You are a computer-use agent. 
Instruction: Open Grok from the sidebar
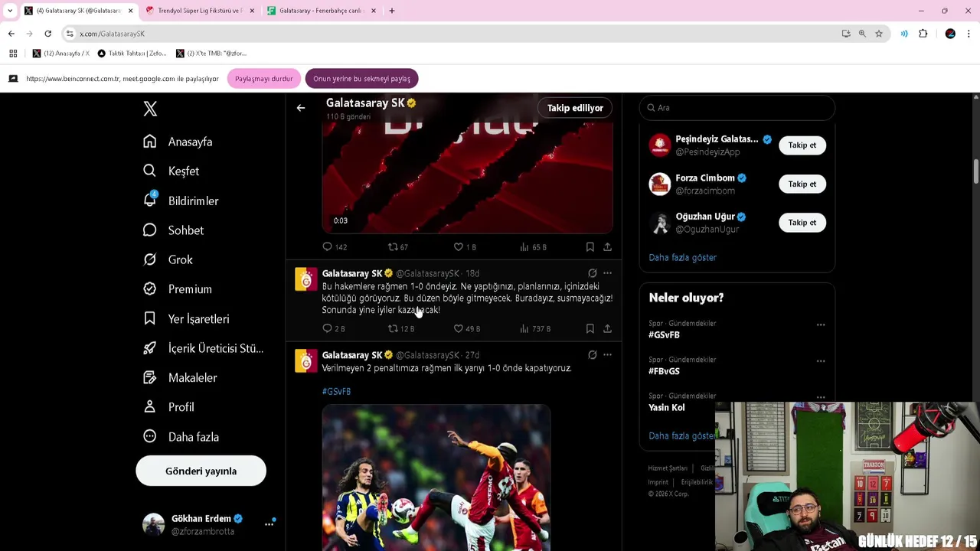[x=168, y=259]
